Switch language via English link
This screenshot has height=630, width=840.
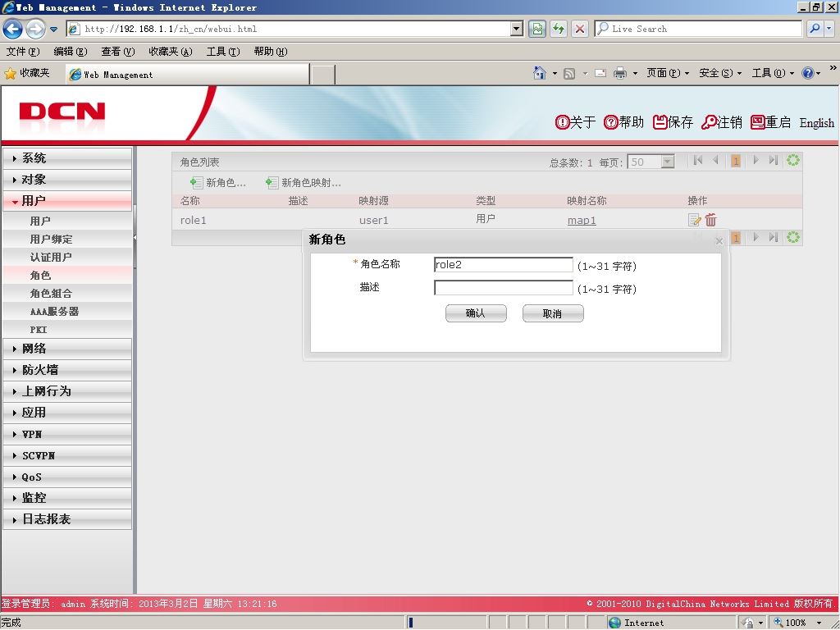coord(816,123)
